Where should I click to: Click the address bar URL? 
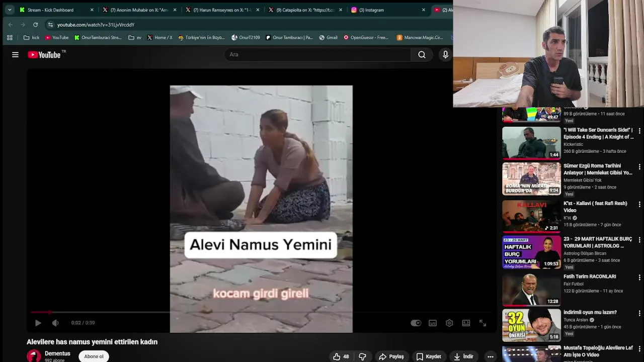coord(96,25)
